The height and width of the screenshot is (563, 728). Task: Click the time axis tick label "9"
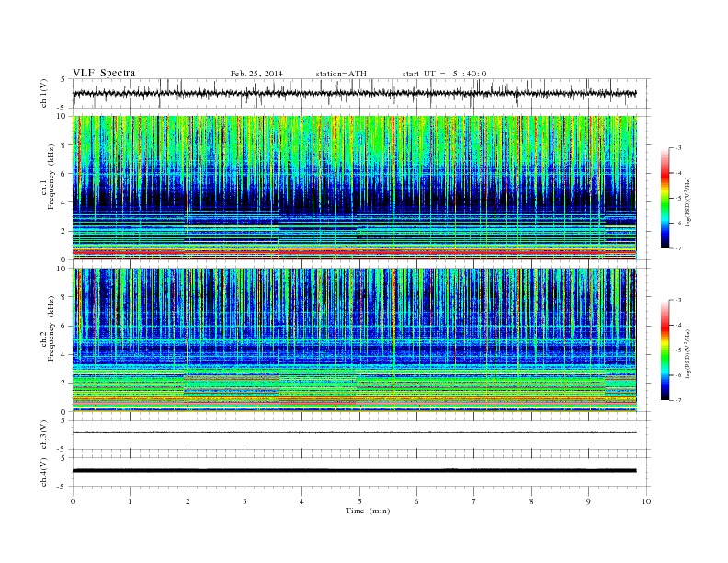pyautogui.click(x=588, y=501)
